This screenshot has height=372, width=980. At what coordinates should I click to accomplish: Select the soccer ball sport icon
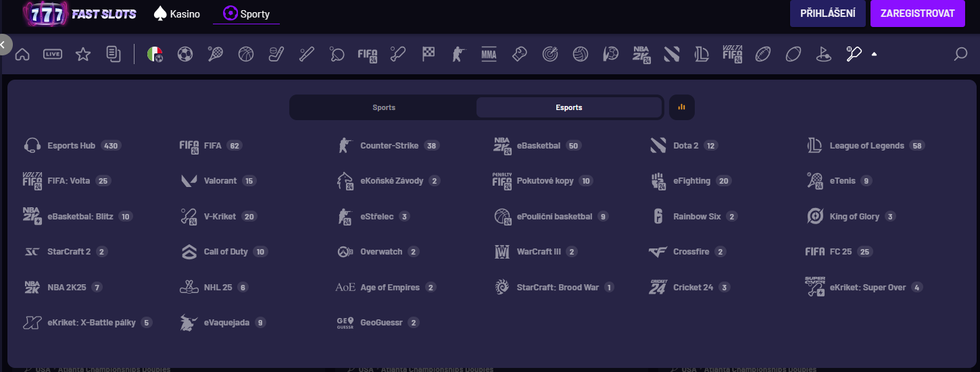coord(185,55)
